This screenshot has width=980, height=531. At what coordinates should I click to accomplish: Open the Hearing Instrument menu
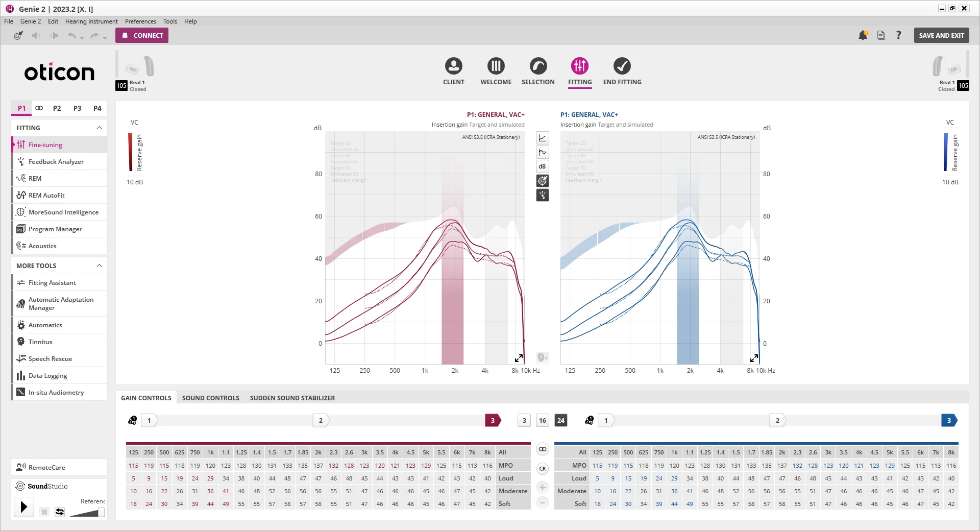click(91, 21)
